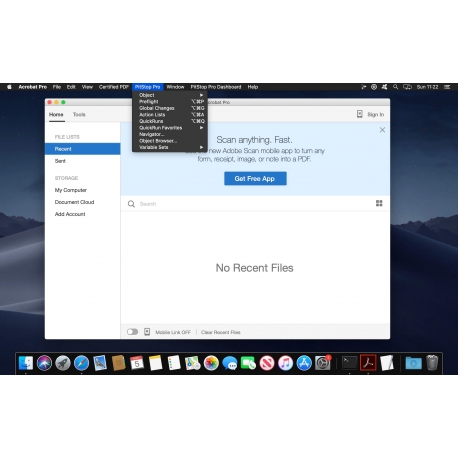Click the Get Free App button
The height and width of the screenshot is (458, 458).
(255, 179)
